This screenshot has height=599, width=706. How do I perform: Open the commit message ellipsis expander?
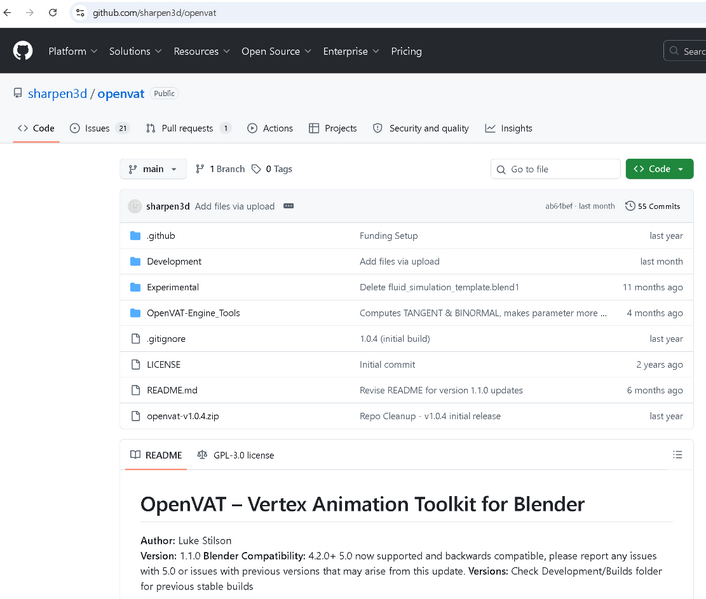point(289,206)
